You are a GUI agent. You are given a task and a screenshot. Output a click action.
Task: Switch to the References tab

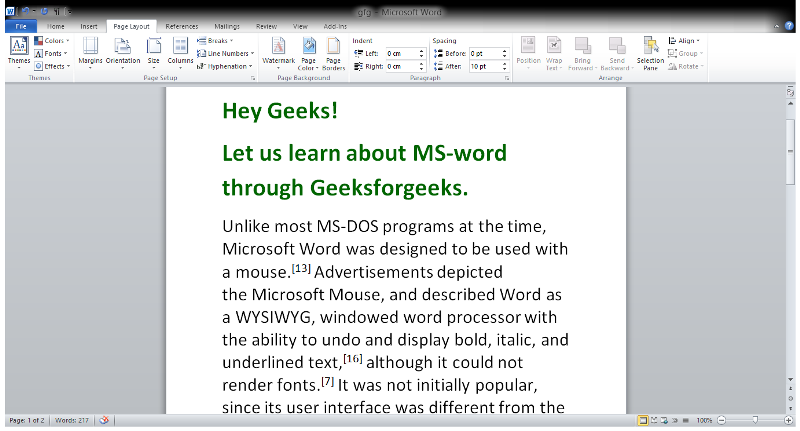182,27
